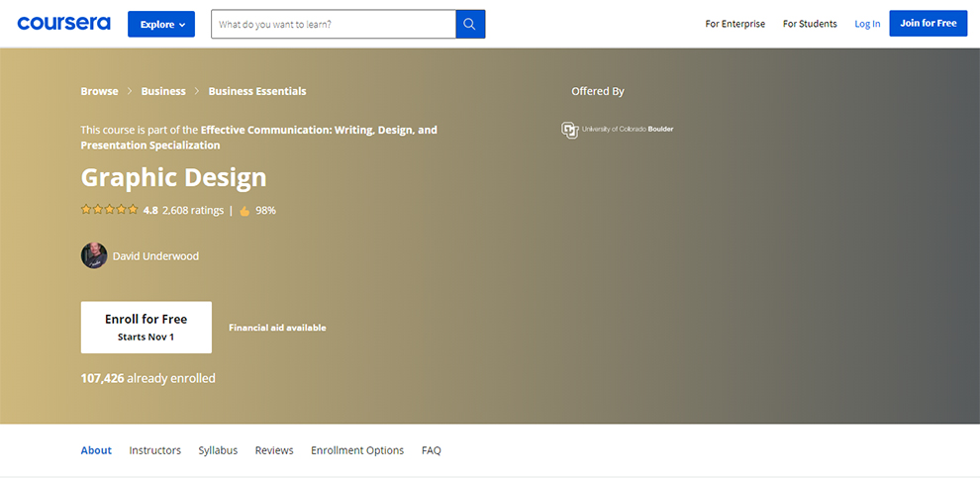Switch to the Reviews tab
Screen dimensions: 980x484
[x=274, y=450]
